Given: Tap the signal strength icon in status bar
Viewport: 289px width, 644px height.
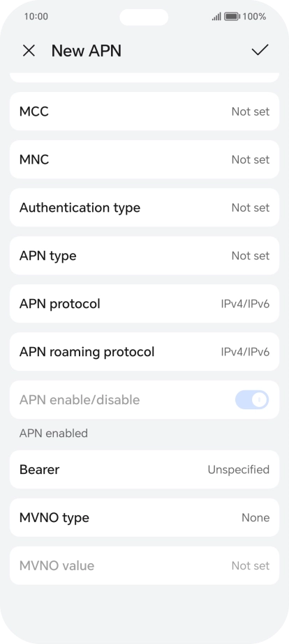Looking at the screenshot, I should 216,17.
